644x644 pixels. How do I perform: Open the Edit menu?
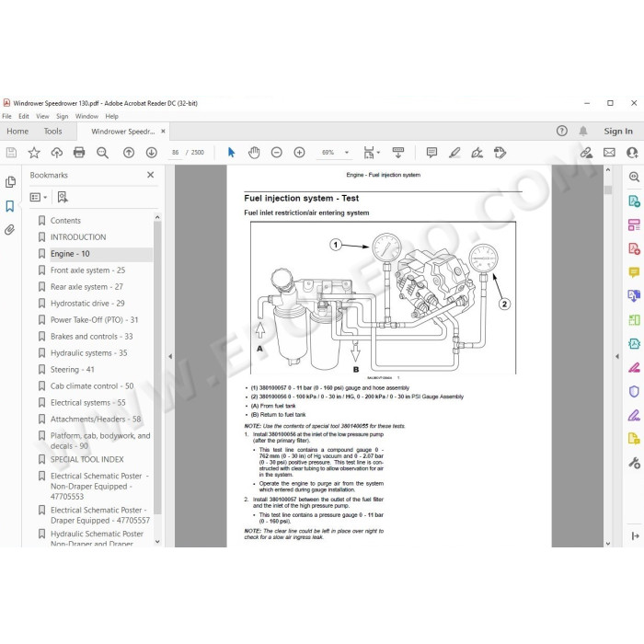pos(24,116)
